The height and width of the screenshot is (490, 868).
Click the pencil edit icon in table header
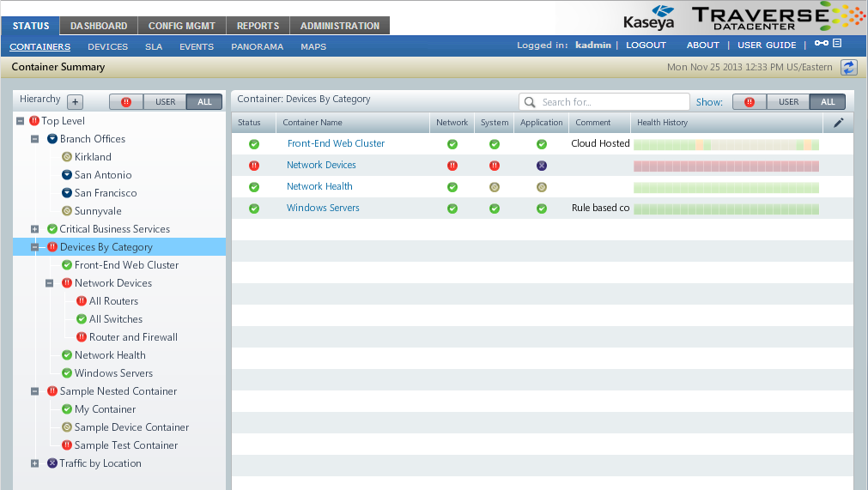point(839,123)
